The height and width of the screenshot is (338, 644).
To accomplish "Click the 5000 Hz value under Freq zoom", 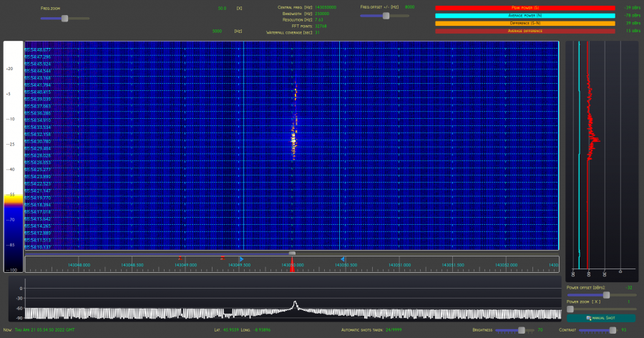I will click(x=217, y=32).
